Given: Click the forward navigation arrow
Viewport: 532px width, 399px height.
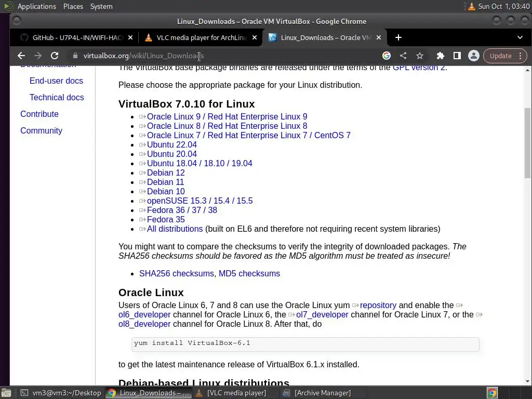Looking at the screenshot, I should (37, 56).
